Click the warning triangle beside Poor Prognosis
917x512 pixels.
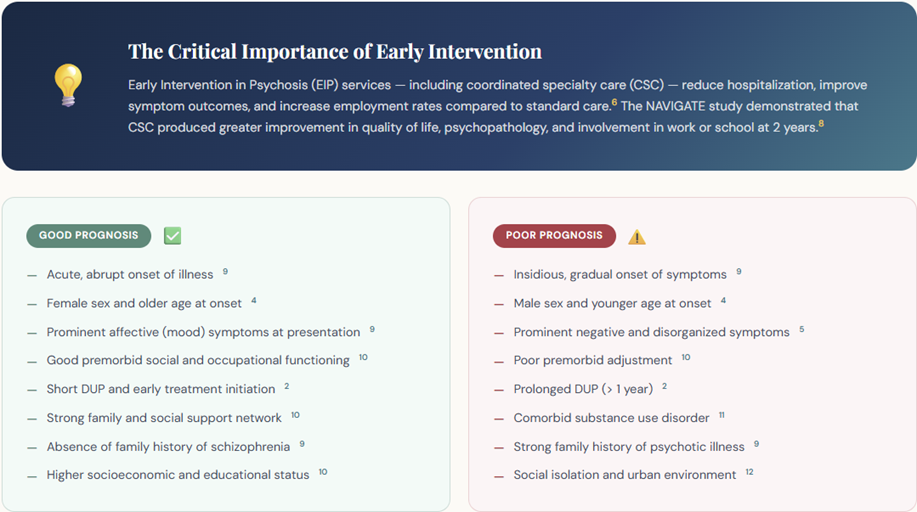pos(637,237)
